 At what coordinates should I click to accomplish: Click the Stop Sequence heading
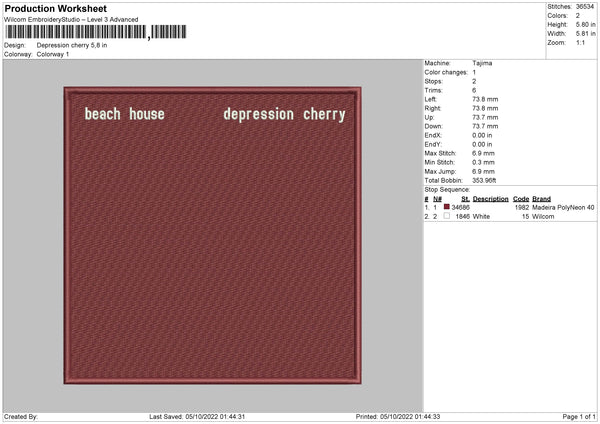pyautogui.click(x=447, y=189)
